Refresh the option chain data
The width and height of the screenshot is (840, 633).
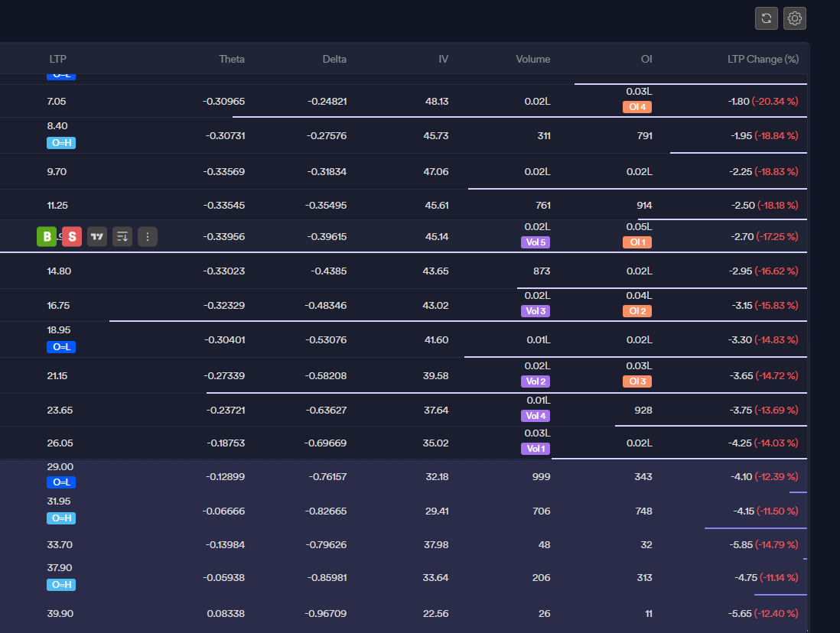767,18
